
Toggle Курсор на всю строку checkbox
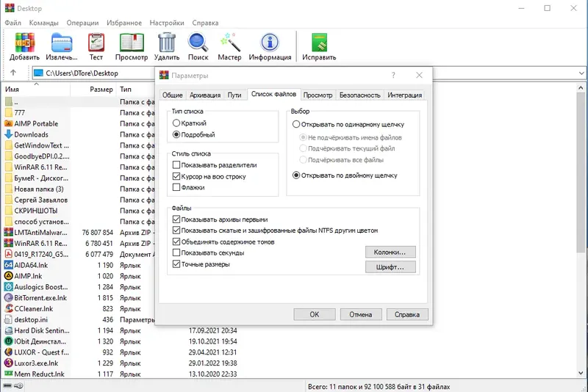click(x=176, y=176)
